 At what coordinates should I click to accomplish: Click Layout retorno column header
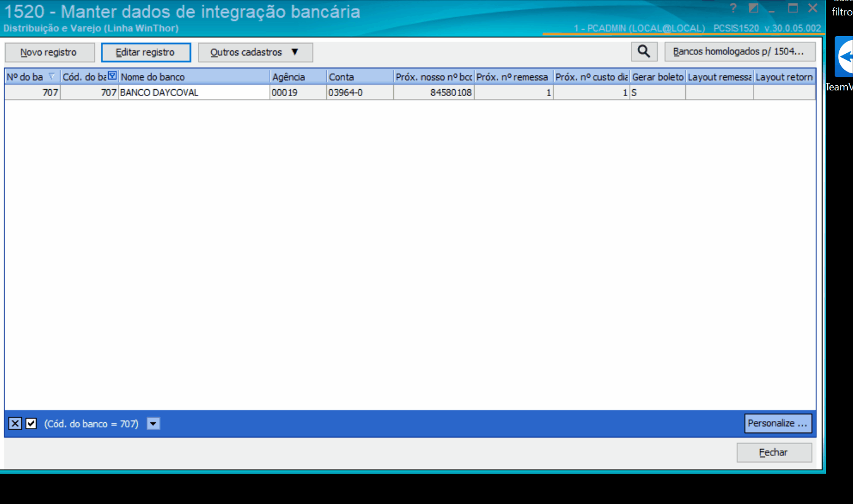(784, 77)
